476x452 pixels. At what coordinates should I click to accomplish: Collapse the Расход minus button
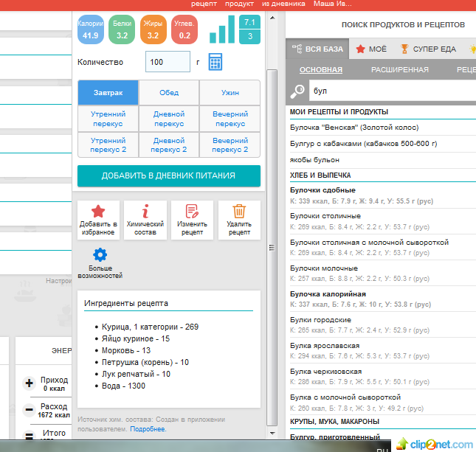pyautogui.click(x=30, y=410)
